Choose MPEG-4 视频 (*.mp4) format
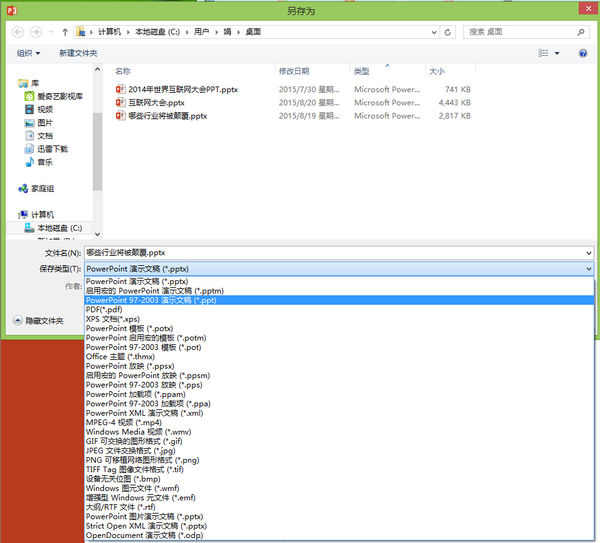 (x=339, y=422)
